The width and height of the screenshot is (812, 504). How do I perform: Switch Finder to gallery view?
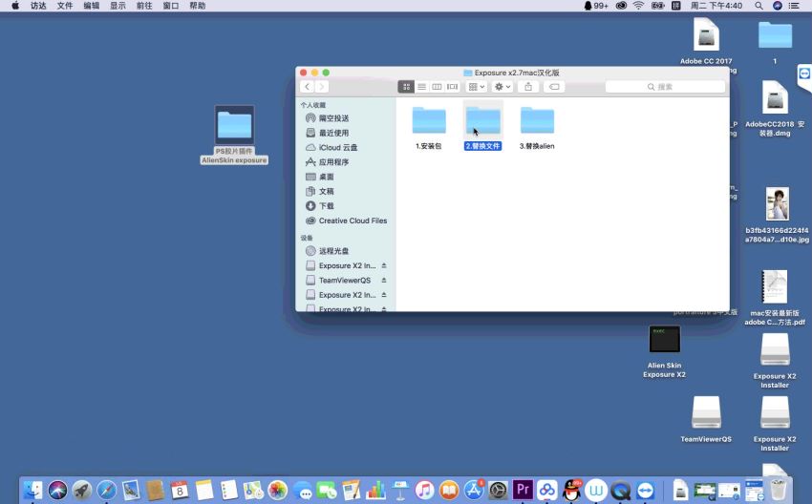(x=452, y=87)
